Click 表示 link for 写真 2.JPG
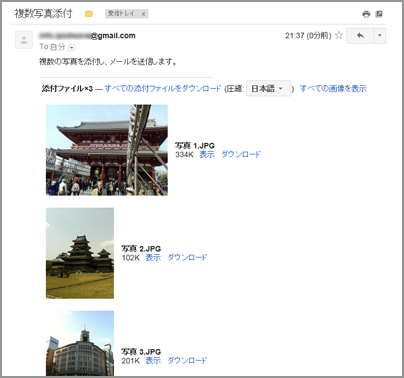Viewport: 404px width, 378px height. click(153, 257)
